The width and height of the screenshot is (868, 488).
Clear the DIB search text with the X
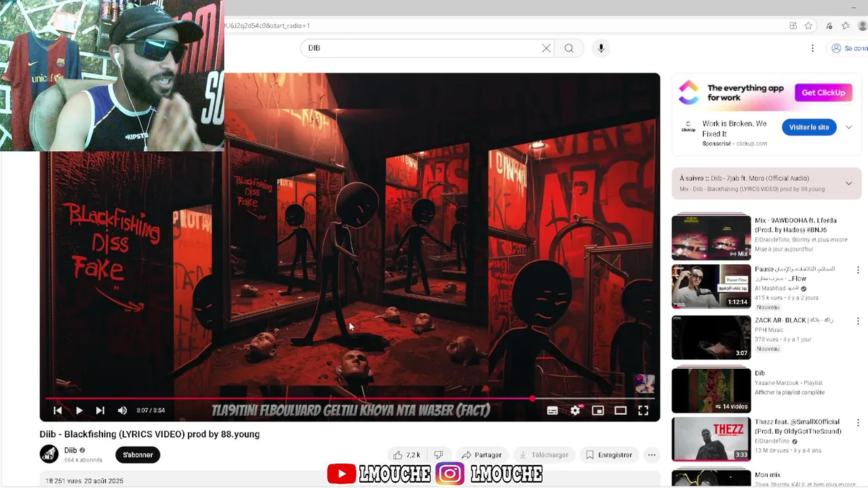(x=546, y=48)
